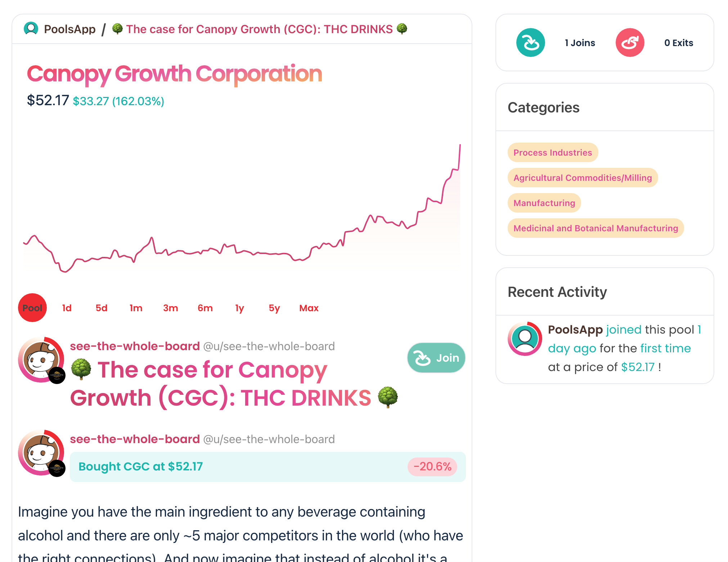Open PoolsApp breadcrumb link
This screenshot has width=728, height=562.
pos(70,29)
